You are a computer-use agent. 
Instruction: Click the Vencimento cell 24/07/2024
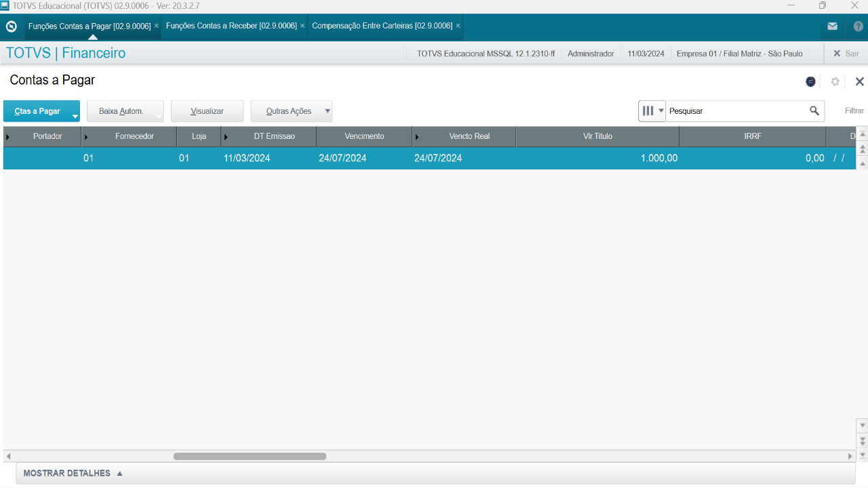[x=364, y=158]
